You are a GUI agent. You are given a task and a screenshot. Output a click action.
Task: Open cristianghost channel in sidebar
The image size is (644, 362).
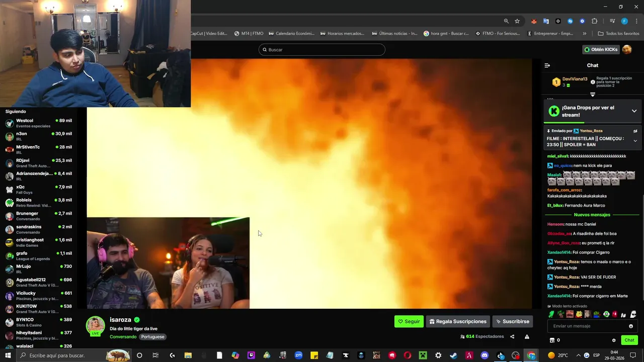39,242
